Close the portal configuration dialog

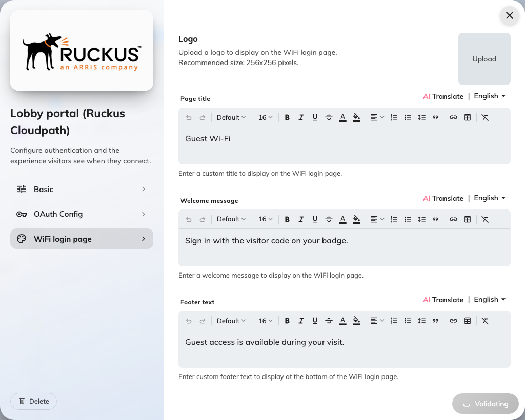(x=509, y=15)
